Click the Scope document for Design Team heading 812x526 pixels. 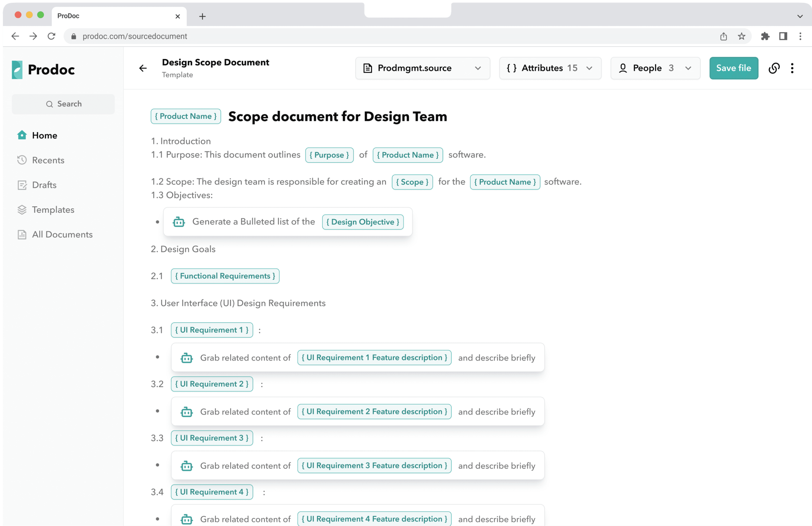click(x=337, y=117)
